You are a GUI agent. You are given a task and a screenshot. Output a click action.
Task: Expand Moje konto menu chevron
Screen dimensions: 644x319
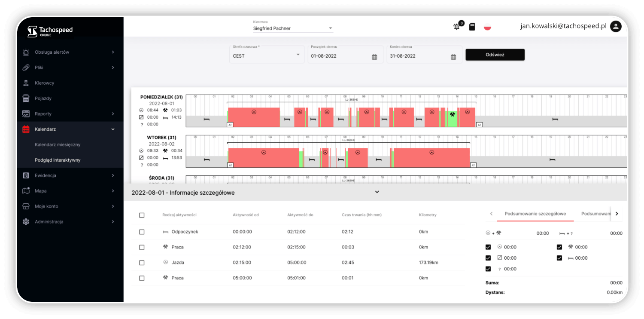[x=113, y=206]
